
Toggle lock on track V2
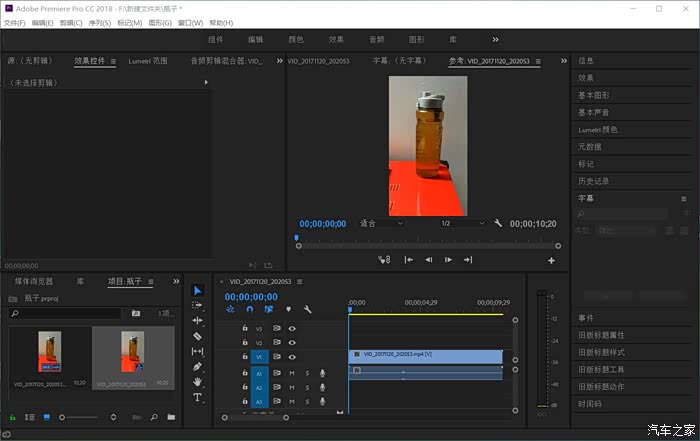click(x=245, y=342)
